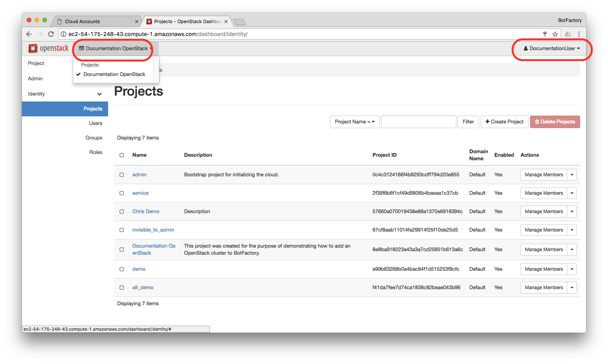Click the BotFactory profile label
The height and width of the screenshot is (364, 608).
click(570, 20)
